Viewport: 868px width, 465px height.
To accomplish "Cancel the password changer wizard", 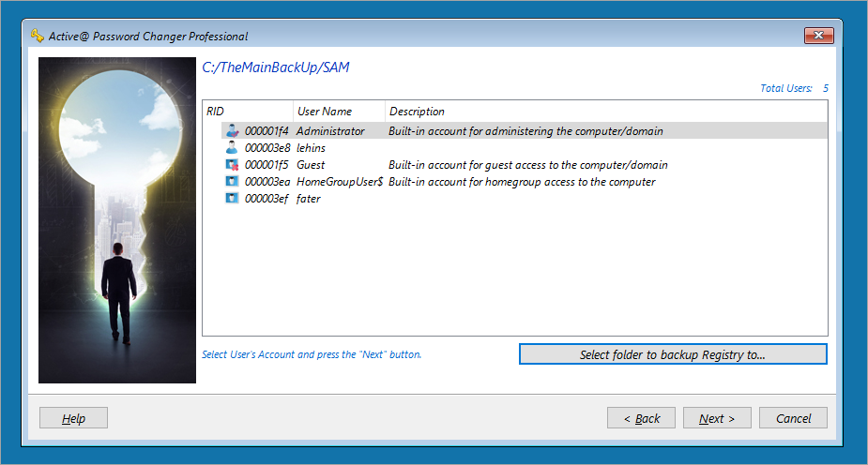I will pos(793,418).
